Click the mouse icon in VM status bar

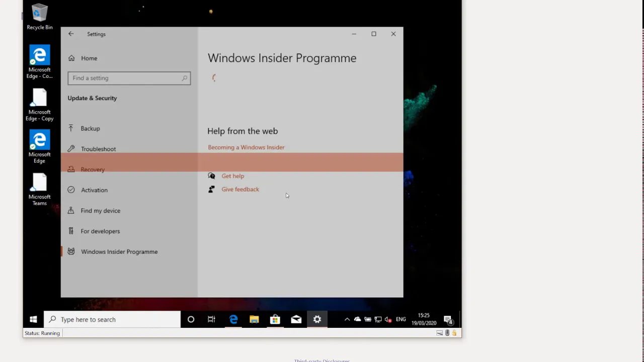tap(447, 333)
